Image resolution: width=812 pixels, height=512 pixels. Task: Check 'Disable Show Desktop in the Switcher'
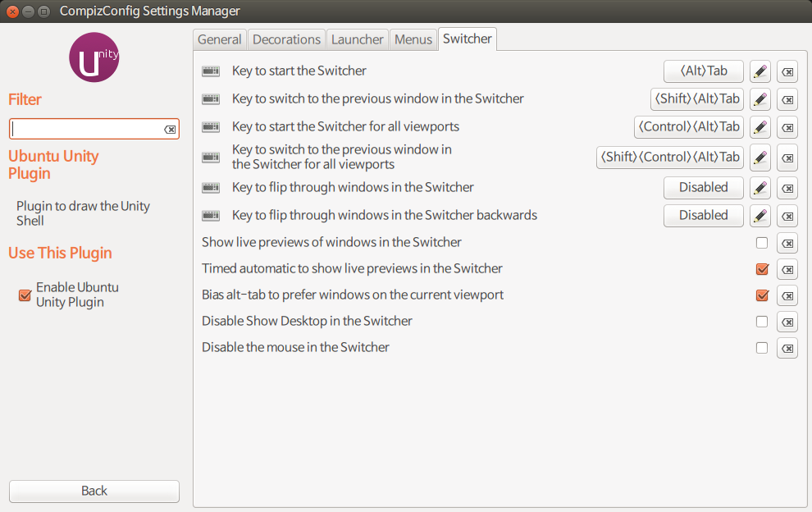(x=762, y=322)
